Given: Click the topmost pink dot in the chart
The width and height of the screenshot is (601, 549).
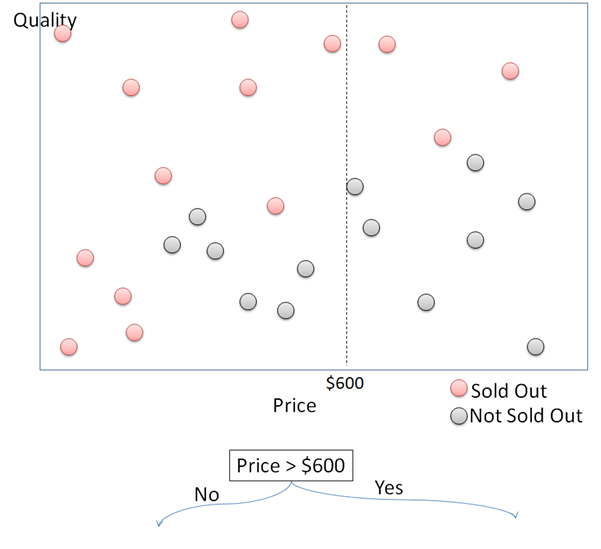Looking at the screenshot, I should click(x=240, y=19).
